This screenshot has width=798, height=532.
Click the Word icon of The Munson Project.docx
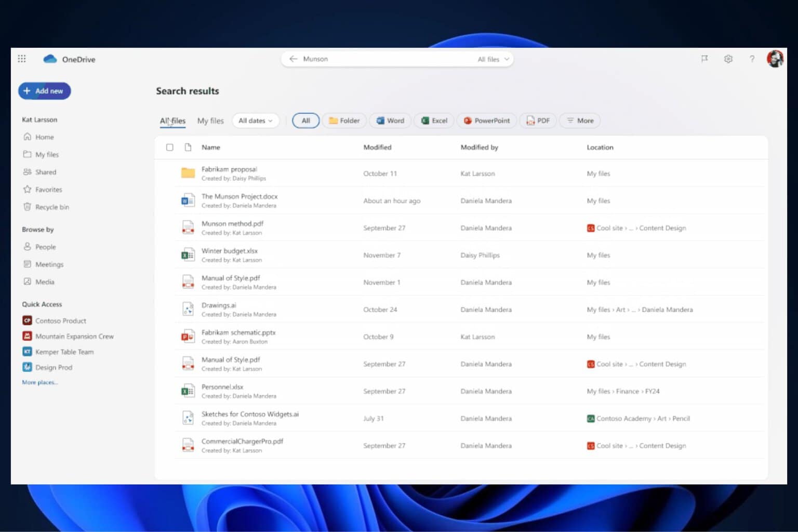pos(188,201)
